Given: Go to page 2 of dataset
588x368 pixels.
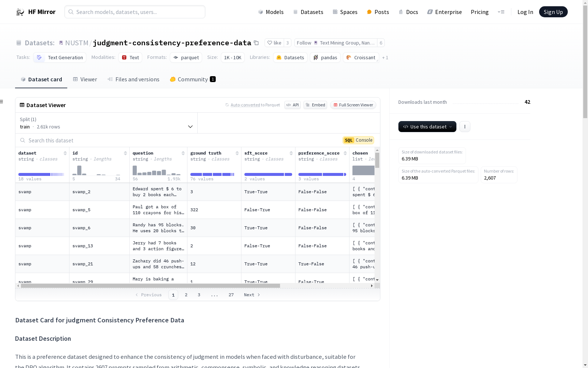Looking at the screenshot, I should click(186, 295).
